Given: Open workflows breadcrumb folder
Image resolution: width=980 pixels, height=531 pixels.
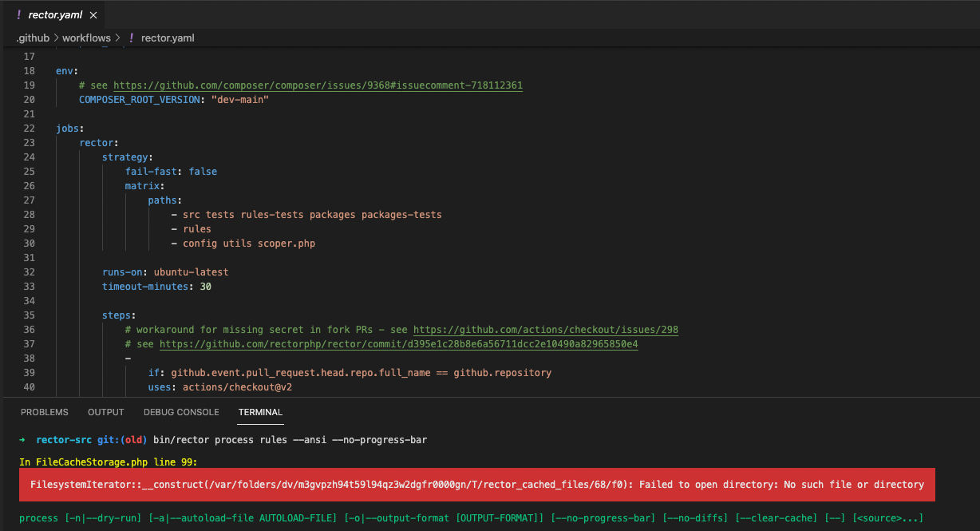Looking at the screenshot, I should pos(86,38).
